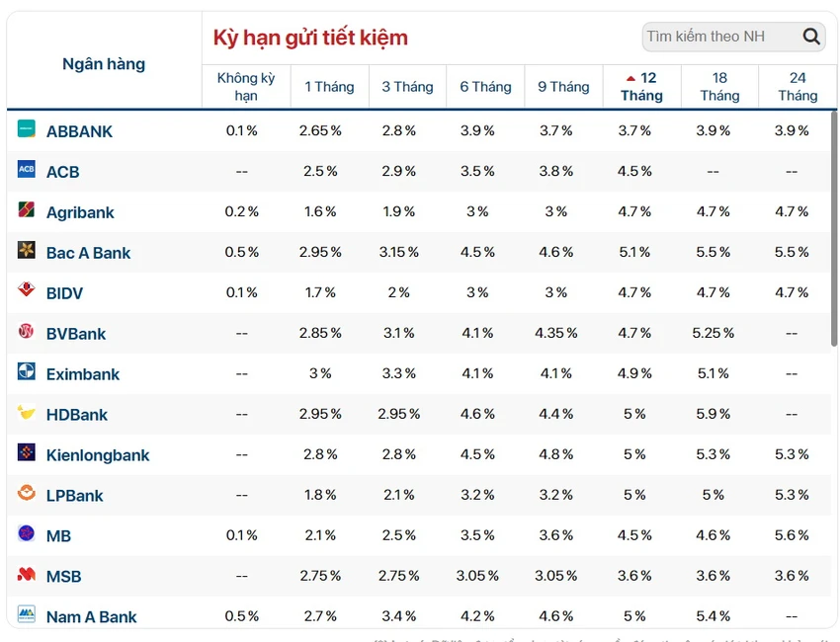Click the search magnifier icon

pyautogui.click(x=811, y=37)
